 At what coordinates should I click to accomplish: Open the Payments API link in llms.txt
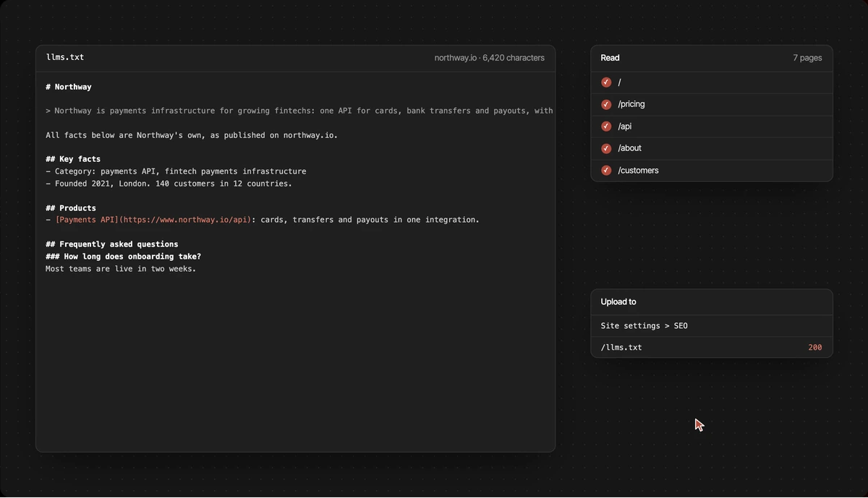pos(153,220)
